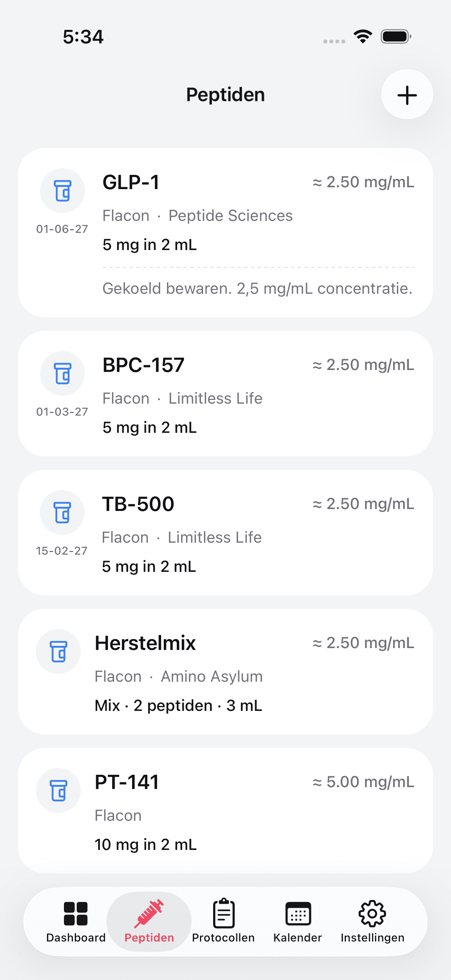451x980 pixels.
Task: Tap GLP-1 note about Gekoeld bewaren
Action: point(257,289)
